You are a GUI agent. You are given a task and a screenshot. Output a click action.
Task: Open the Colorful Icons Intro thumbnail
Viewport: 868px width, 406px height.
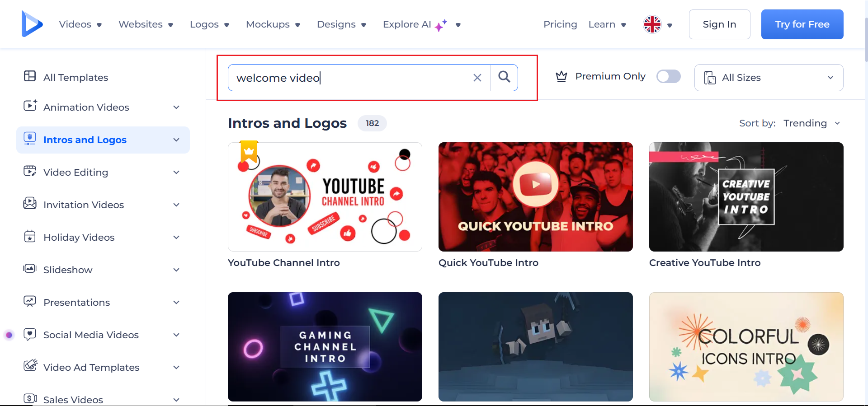pyautogui.click(x=746, y=347)
